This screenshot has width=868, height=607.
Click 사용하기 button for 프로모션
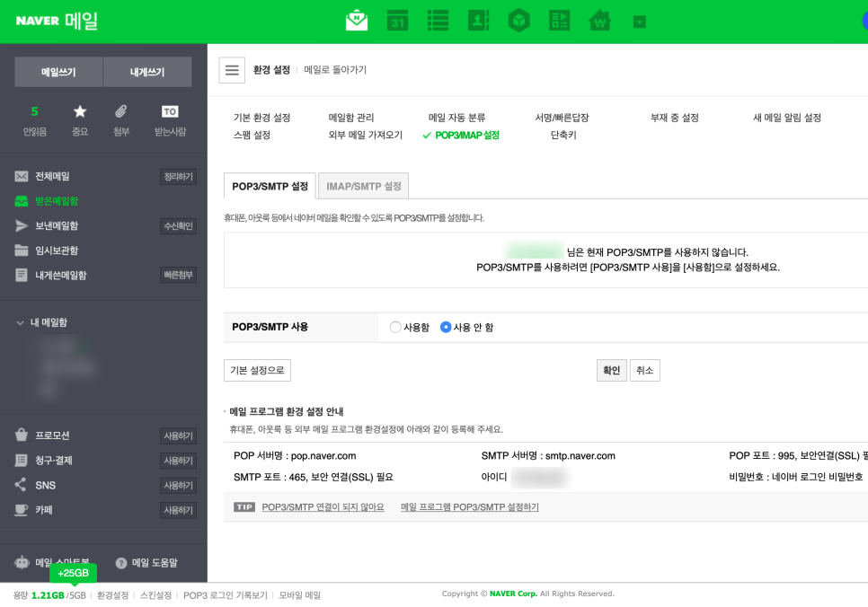[178, 436]
